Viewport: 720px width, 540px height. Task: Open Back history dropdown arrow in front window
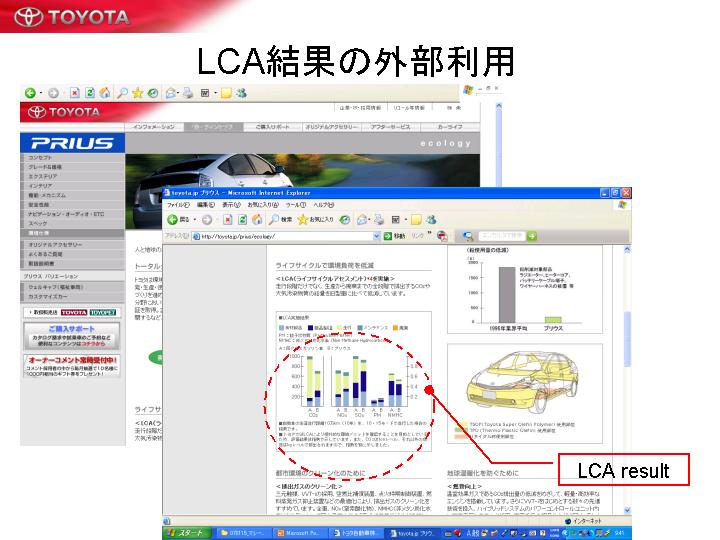[195, 220]
